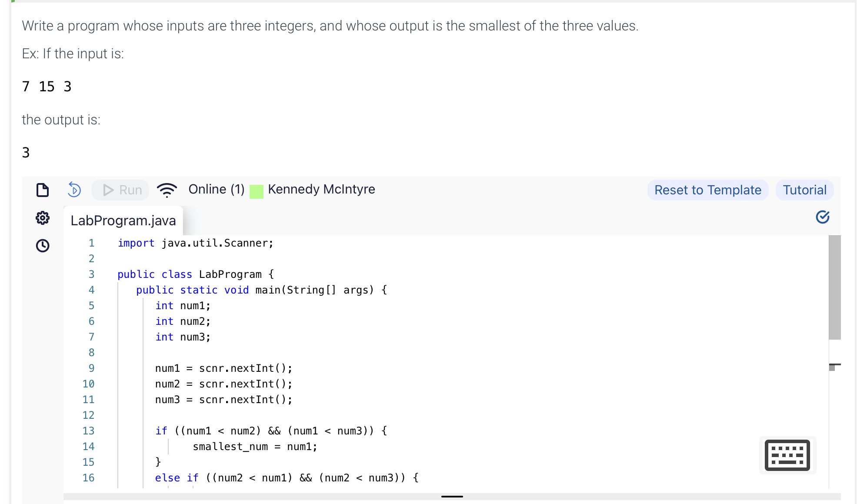Click line number 13 in gutter
The height and width of the screenshot is (504, 857).
pyautogui.click(x=88, y=431)
